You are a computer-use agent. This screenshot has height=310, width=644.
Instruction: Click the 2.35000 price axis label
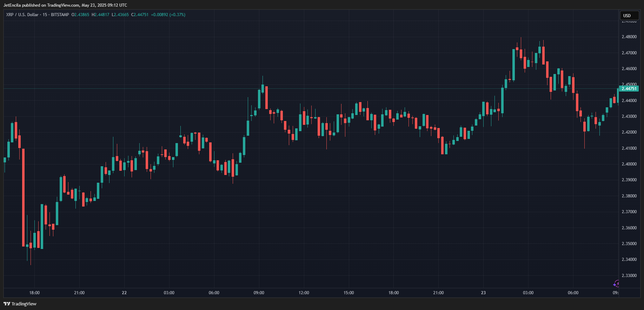629,244
